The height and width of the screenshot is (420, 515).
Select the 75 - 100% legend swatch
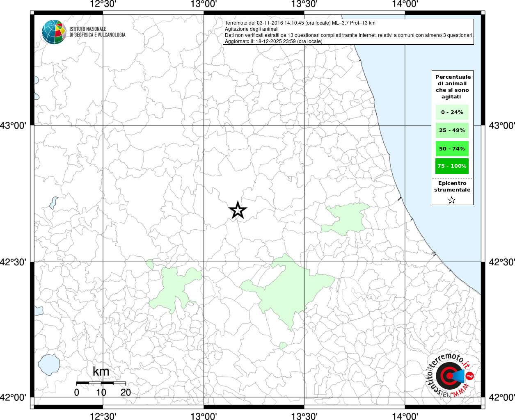452,166
